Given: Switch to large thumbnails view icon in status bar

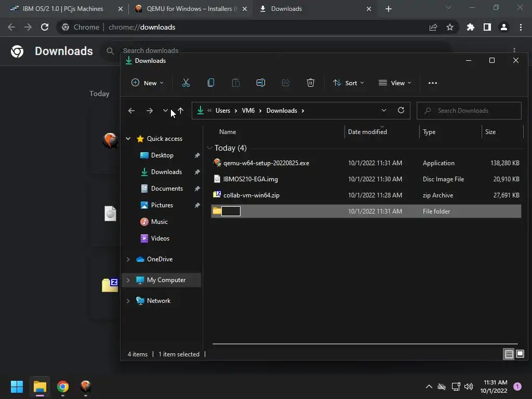Looking at the screenshot, I should [520, 354].
